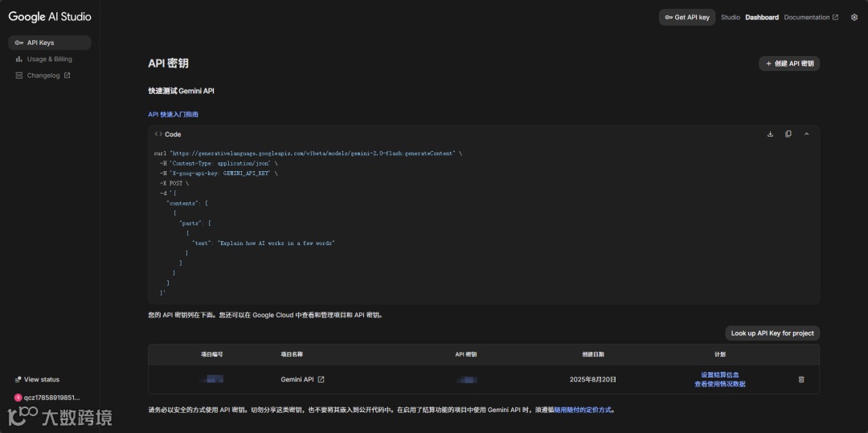Viewport: 868px width, 433px height.
Task: Click the 计划 column header
Action: (x=719, y=354)
